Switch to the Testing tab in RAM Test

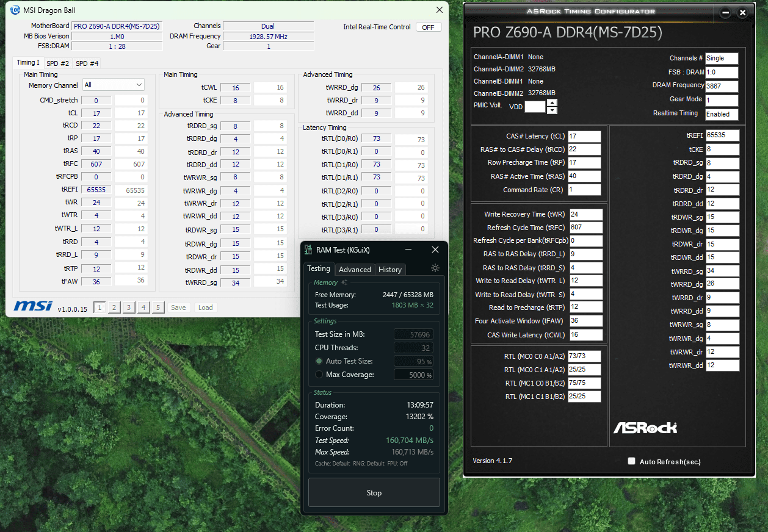point(319,268)
